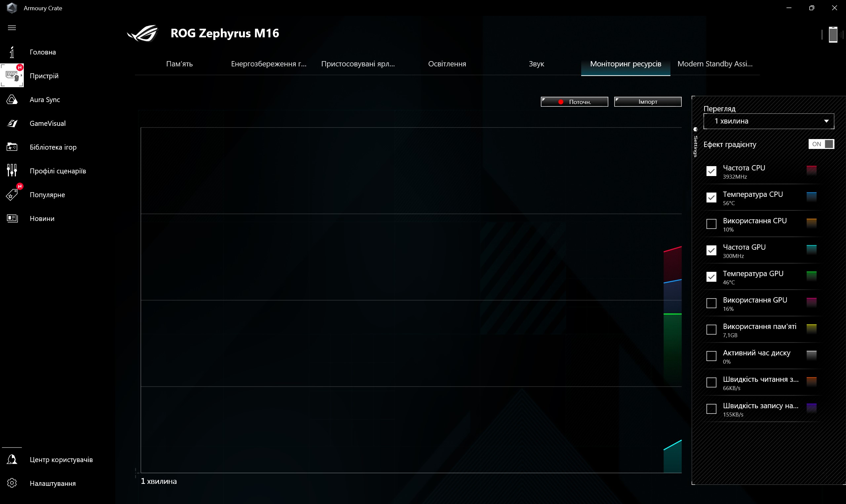Turn off the Ефект градієнту toggle

821,144
